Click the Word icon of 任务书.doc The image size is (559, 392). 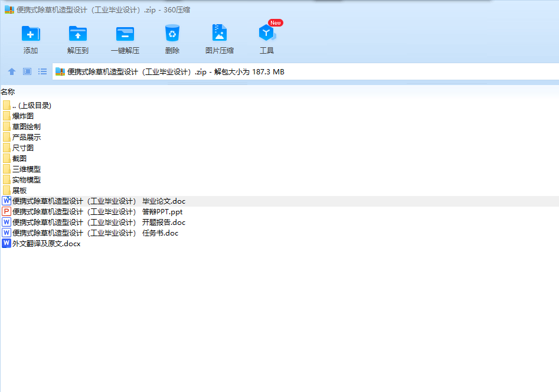(x=6, y=233)
